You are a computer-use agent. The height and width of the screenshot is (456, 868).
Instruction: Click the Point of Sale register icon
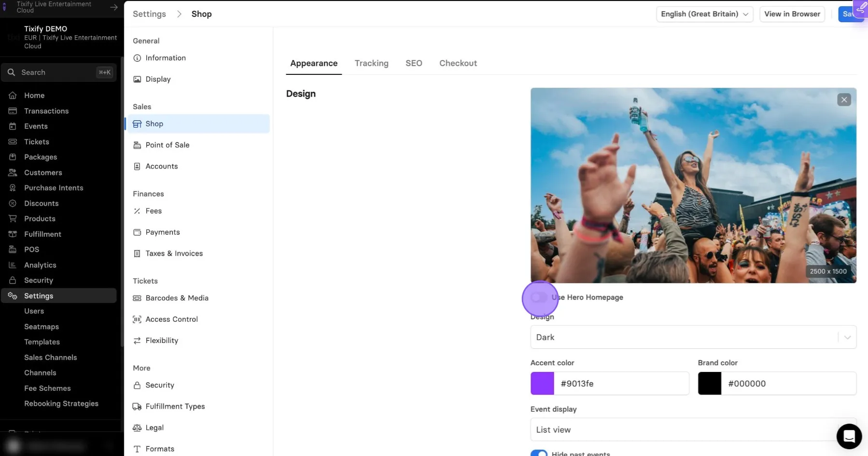(137, 145)
